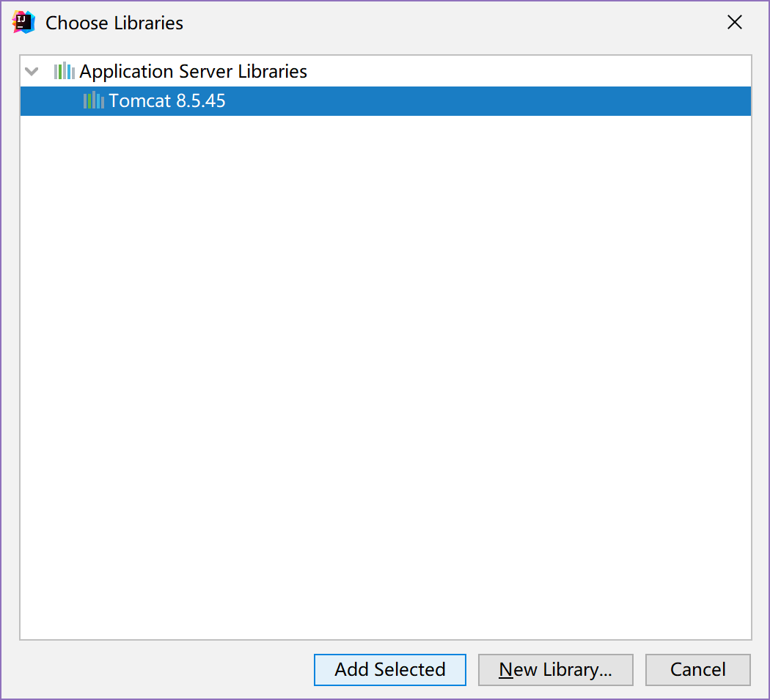Select the Tomcat 8.5.45 library entry
The image size is (770, 700).
[386, 101]
